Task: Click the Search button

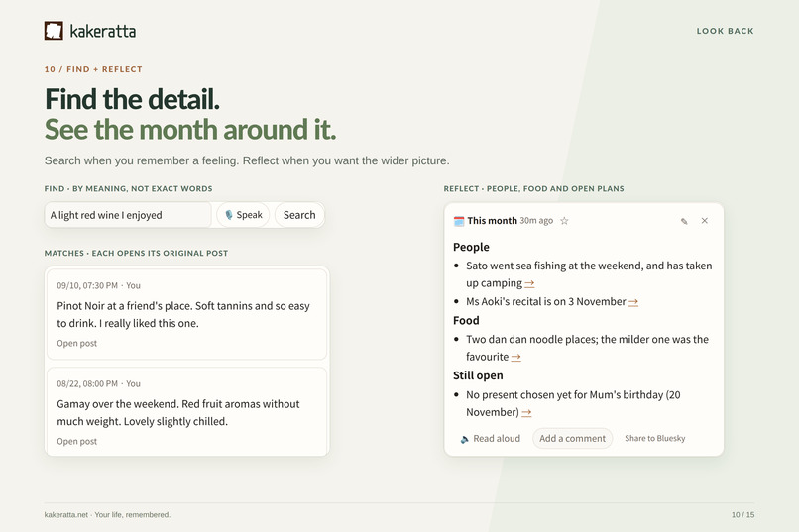Action: tap(299, 215)
